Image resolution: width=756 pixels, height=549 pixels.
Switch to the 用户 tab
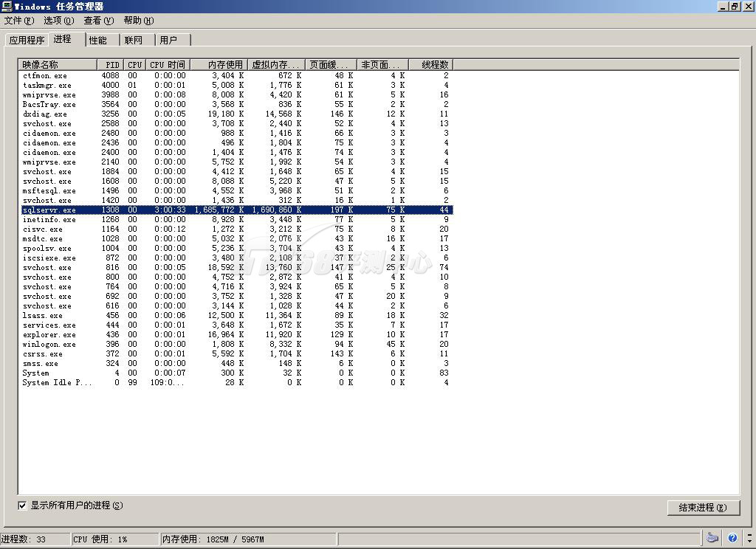click(x=173, y=41)
